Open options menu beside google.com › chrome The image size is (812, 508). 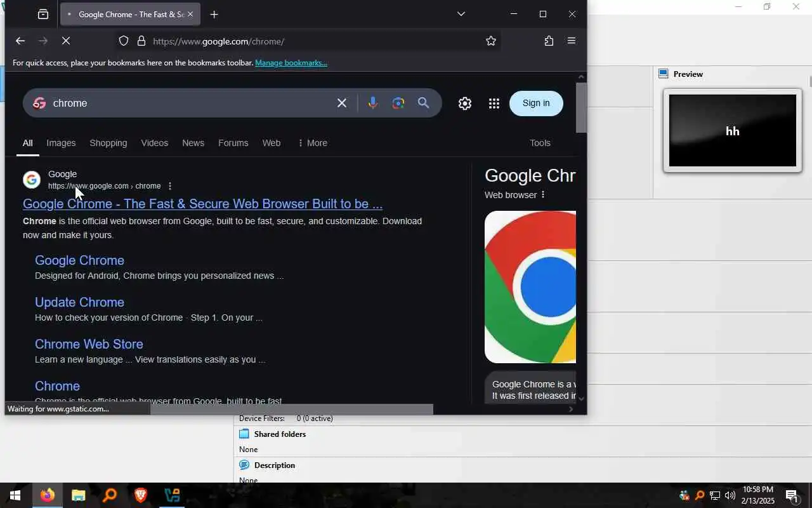[169, 186]
